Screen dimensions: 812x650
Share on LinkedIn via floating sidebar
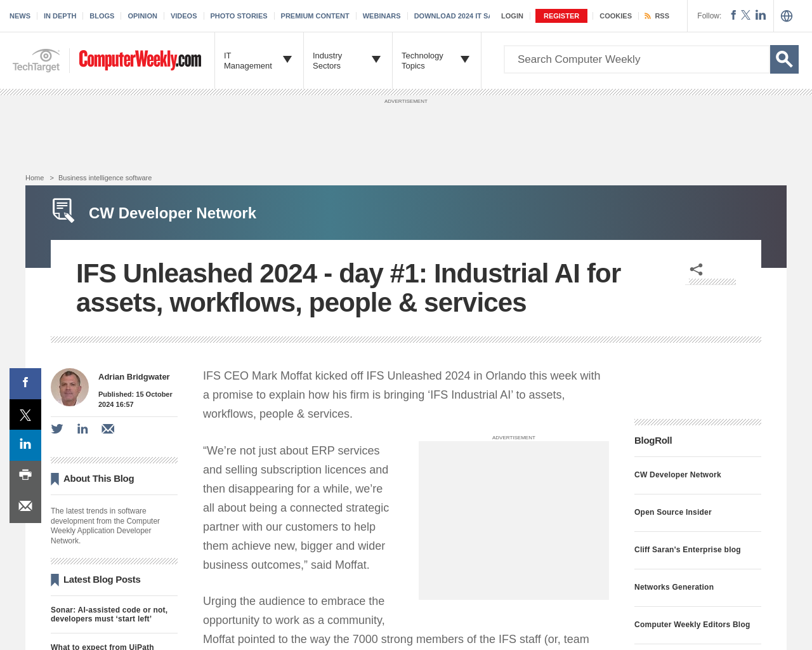coord(25,445)
